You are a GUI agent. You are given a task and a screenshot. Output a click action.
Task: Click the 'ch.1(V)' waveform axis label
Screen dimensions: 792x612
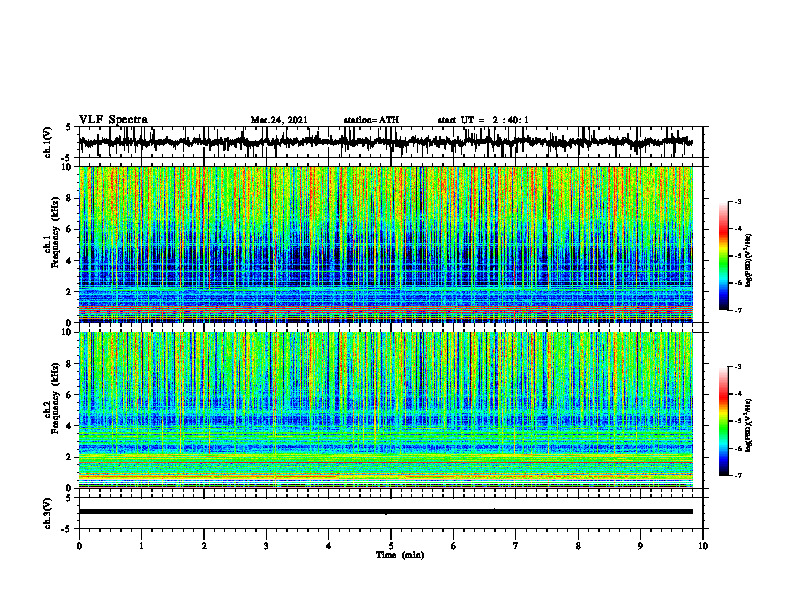[x=48, y=142]
